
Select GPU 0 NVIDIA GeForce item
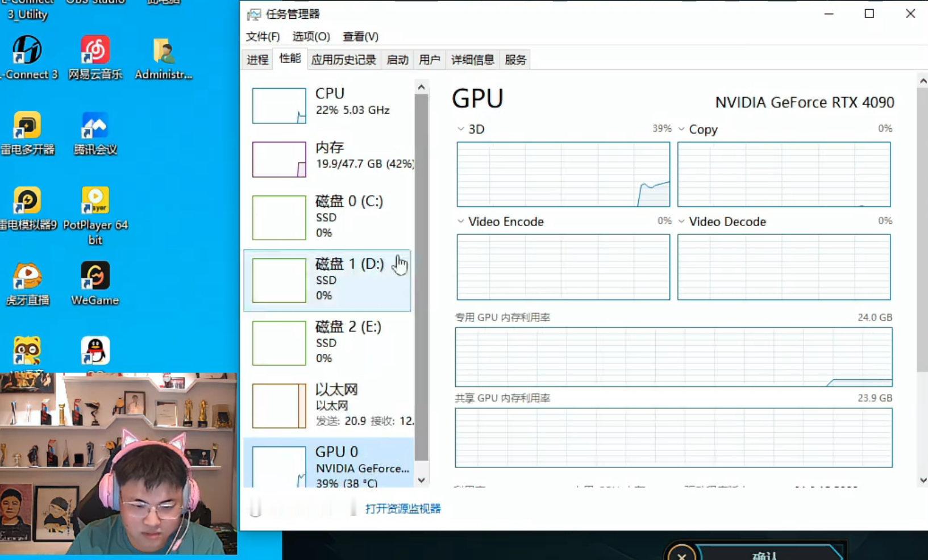click(328, 463)
